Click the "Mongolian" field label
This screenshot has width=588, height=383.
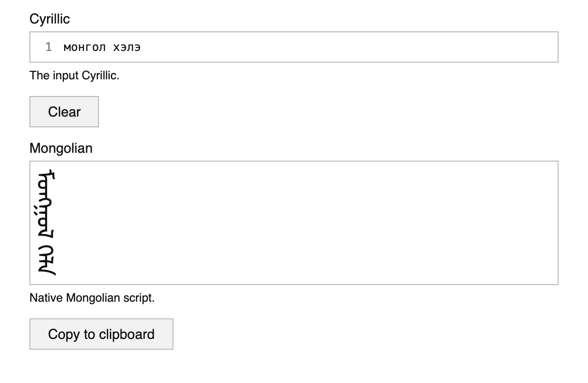tap(61, 148)
